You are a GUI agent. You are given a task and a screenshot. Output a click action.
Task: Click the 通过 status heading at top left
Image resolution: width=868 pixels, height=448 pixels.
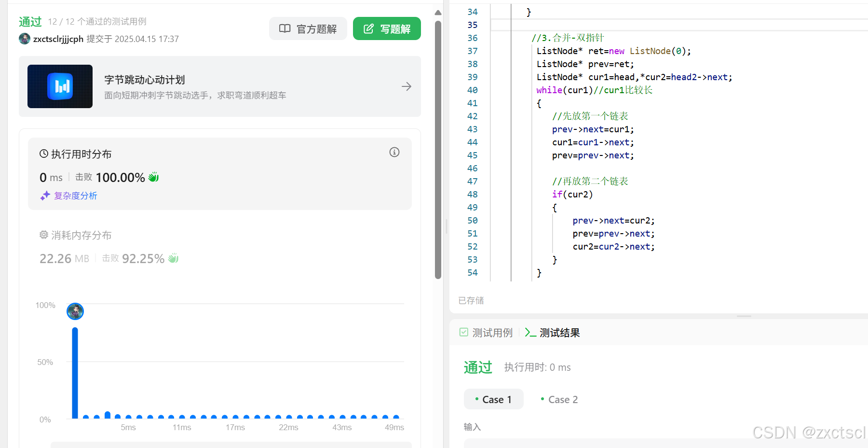30,22
